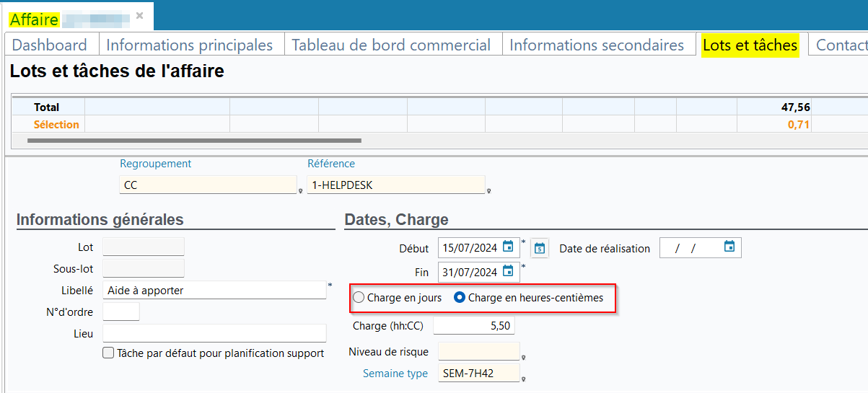
Task: Switch to the Informations principales tab
Action: 189,45
